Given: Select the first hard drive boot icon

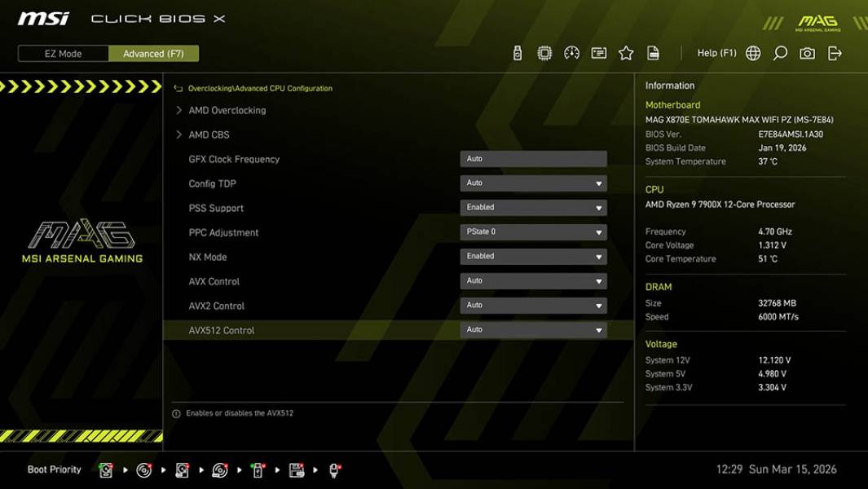Looking at the screenshot, I should [106, 469].
